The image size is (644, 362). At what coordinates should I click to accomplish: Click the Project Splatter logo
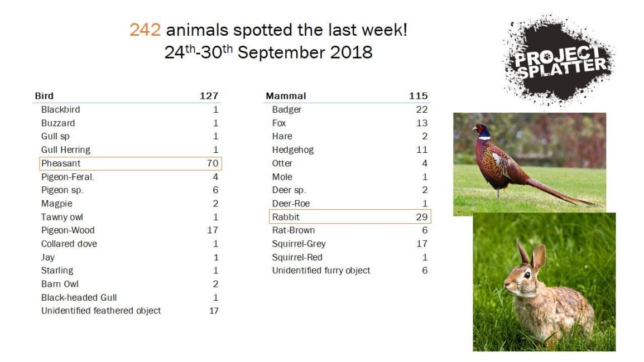558,60
